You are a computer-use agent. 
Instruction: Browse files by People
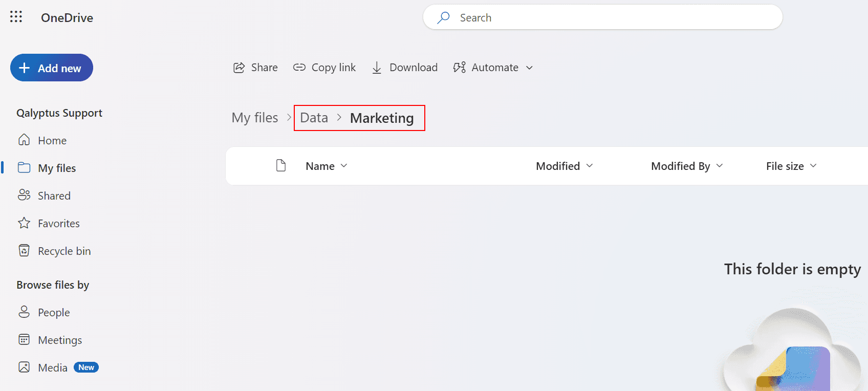(44, 312)
